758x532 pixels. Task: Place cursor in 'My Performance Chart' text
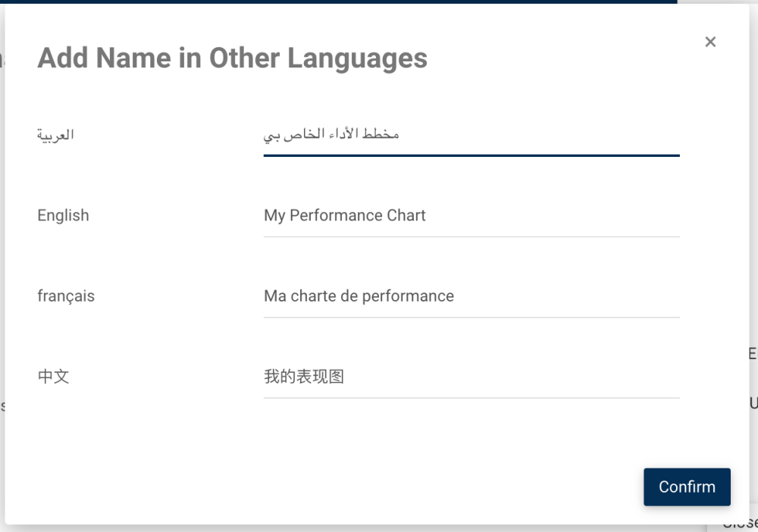click(x=344, y=215)
